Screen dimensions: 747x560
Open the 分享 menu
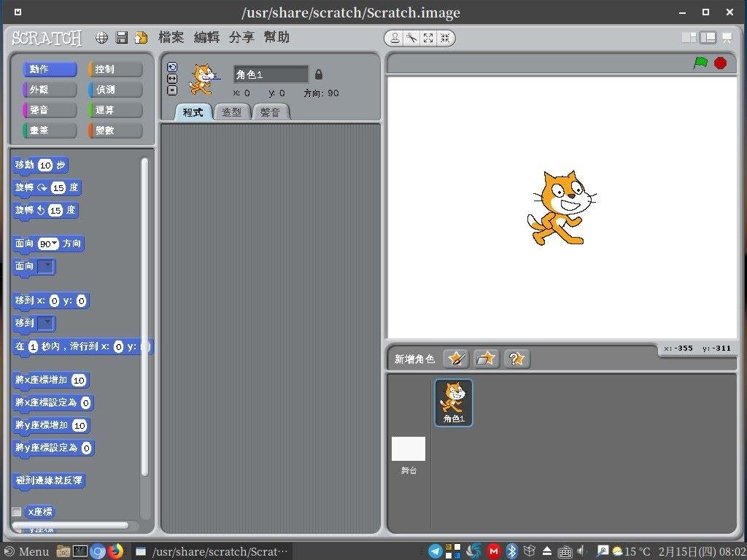241,37
